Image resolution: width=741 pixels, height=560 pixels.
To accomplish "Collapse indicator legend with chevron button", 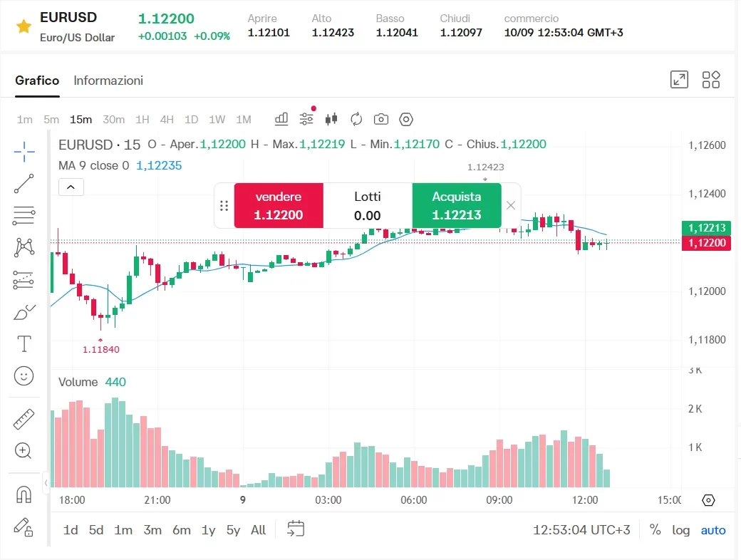I will [x=71, y=187].
